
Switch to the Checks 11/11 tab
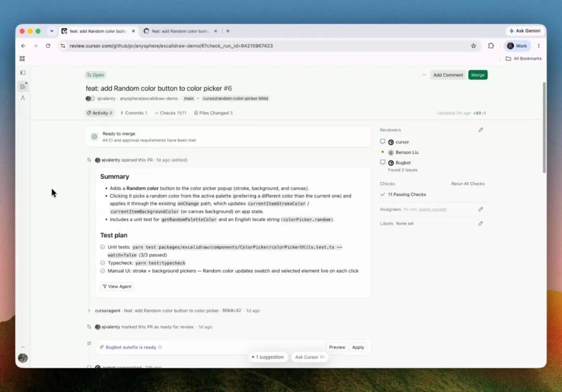coord(171,113)
